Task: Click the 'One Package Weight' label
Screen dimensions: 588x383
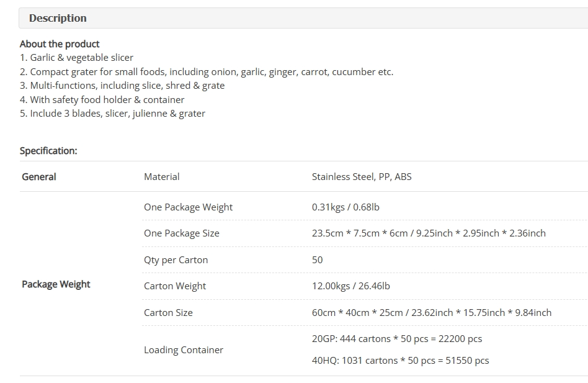Action: pyautogui.click(x=189, y=207)
